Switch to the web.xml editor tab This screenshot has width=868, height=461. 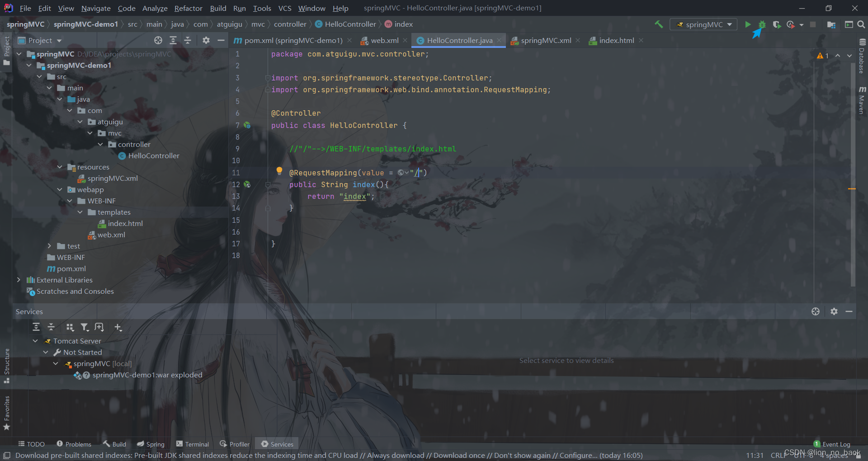pyautogui.click(x=384, y=40)
